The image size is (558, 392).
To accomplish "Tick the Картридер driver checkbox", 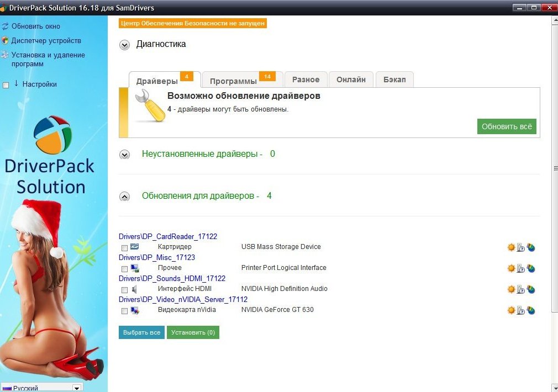I will 124,248.
